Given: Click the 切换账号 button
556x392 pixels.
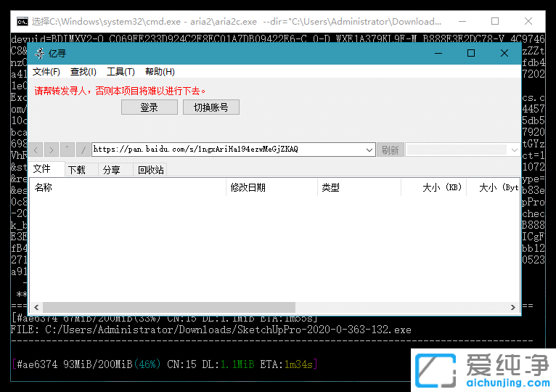Looking at the screenshot, I should click(x=211, y=107).
